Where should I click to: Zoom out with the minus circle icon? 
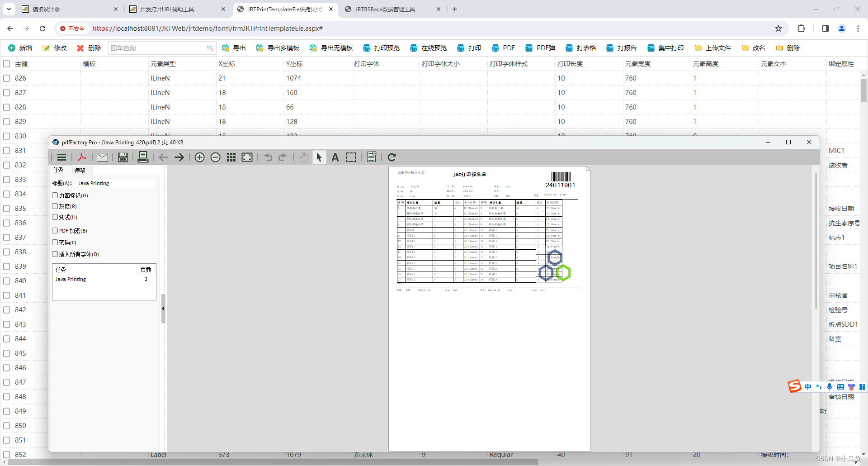216,157
